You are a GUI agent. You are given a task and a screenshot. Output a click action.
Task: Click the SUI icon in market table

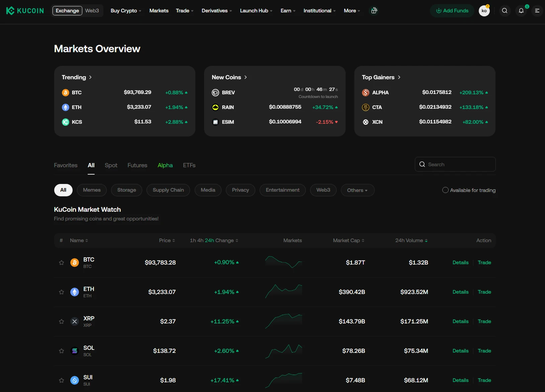[75, 380]
